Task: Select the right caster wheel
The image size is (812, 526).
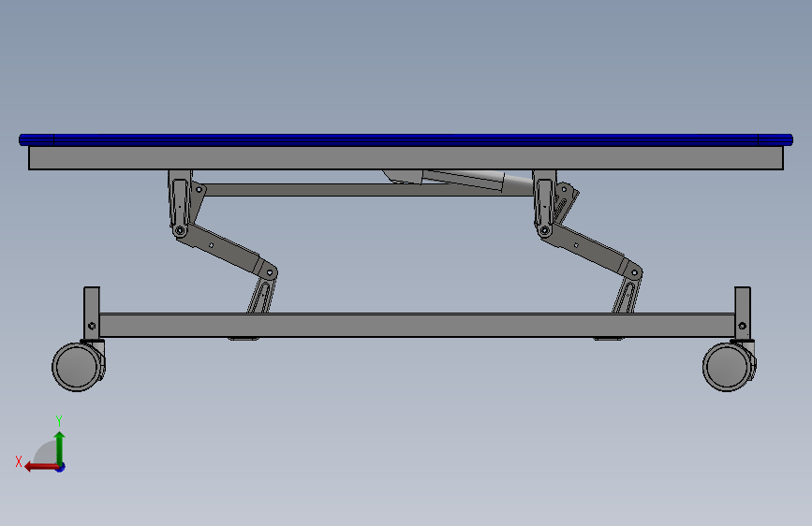Action: tap(728, 367)
